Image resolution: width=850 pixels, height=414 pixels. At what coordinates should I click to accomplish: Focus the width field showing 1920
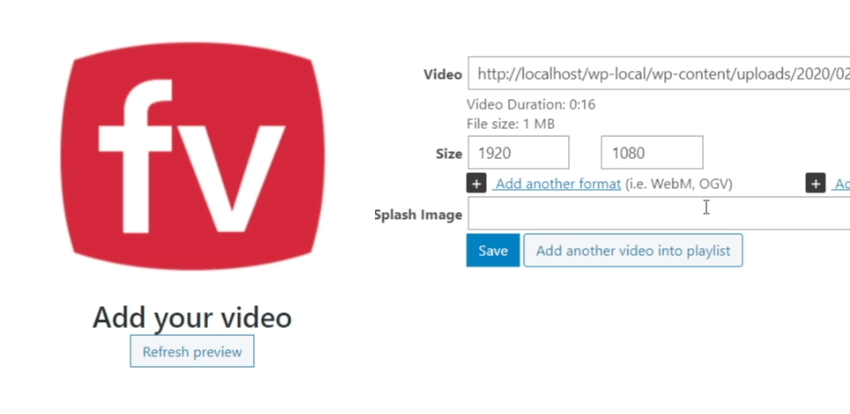click(518, 153)
